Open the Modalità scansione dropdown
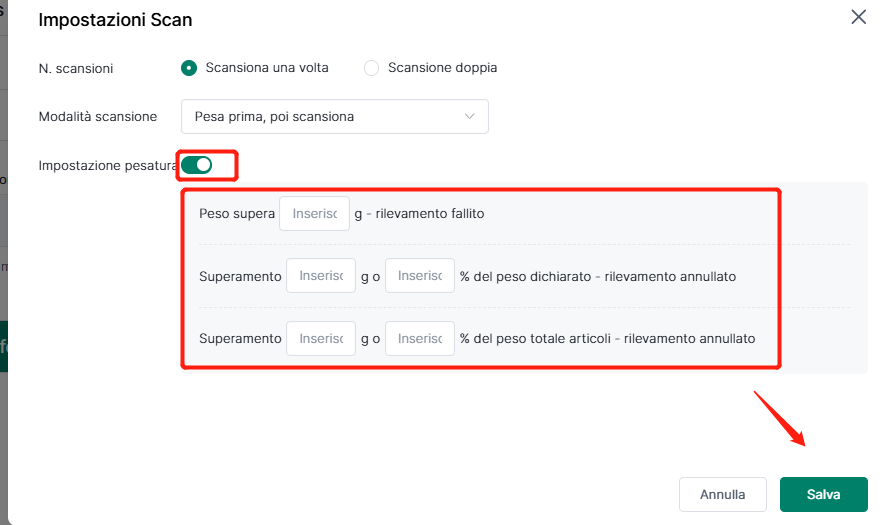Screen dimensions: 889x525 point(335,117)
